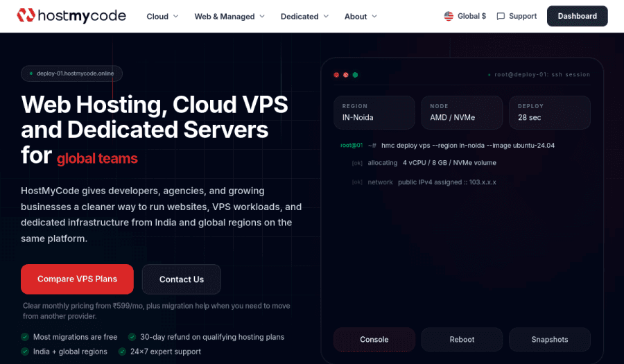624x364 pixels.
Task: Expand the Dedicated chevron
Action: 327,17
